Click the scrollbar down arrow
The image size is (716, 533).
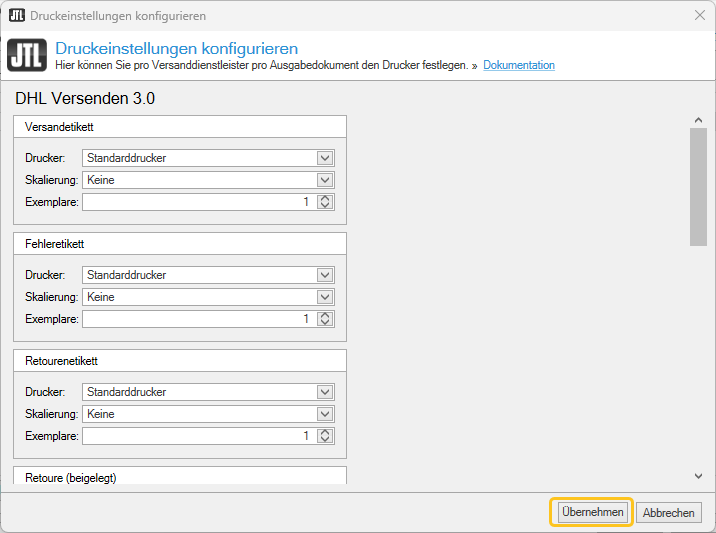tap(698, 476)
